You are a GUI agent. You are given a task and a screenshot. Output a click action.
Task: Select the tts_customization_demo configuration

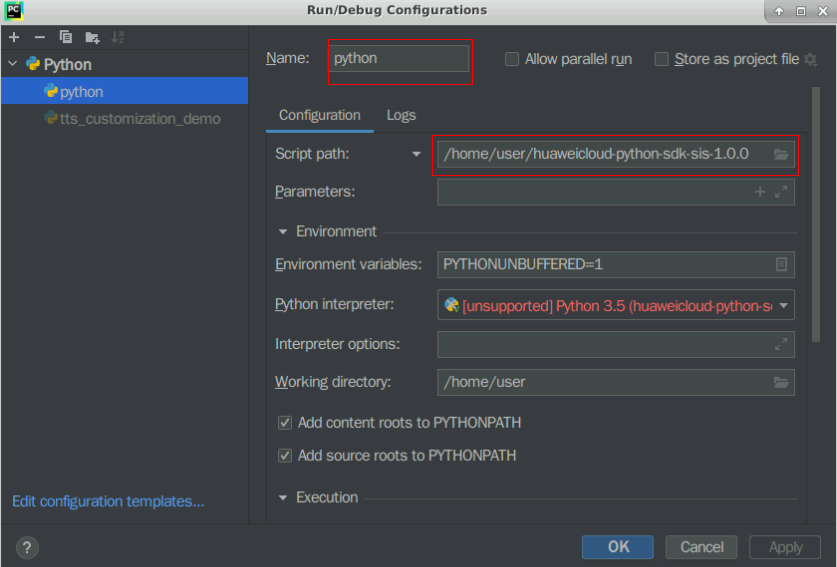tap(139, 119)
